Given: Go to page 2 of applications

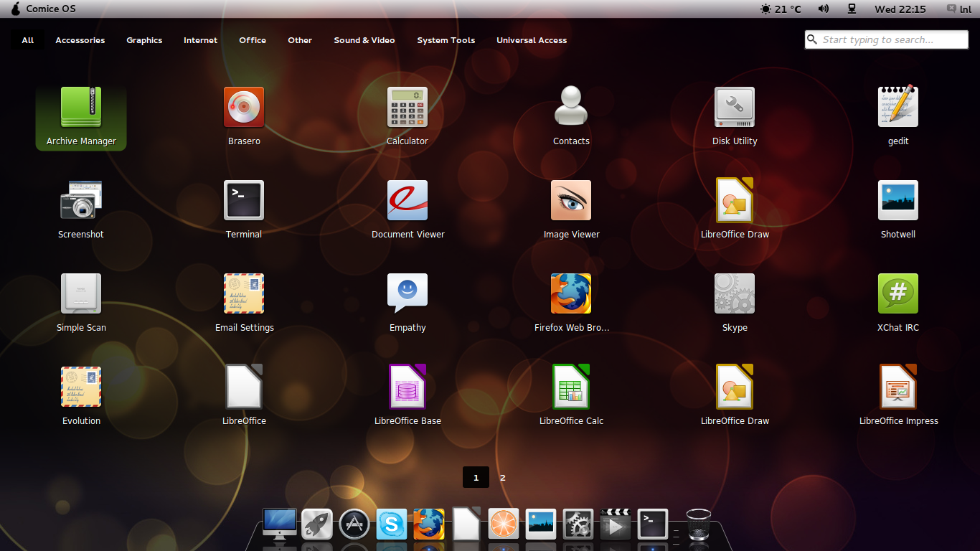Looking at the screenshot, I should click(502, 477).
